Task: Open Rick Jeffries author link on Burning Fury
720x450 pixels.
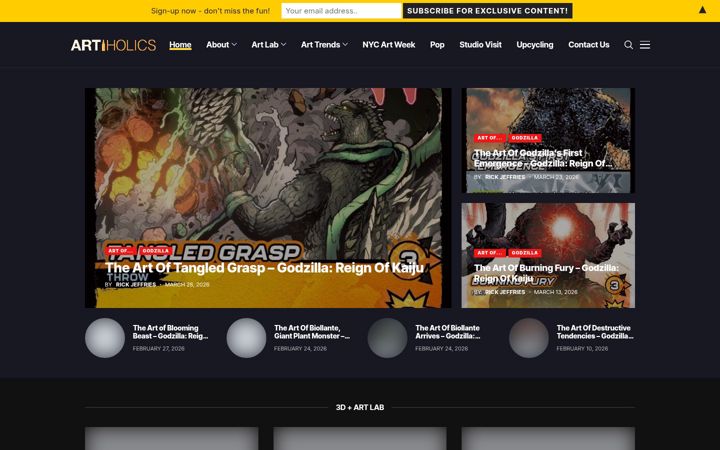Action: click(505, 292)
